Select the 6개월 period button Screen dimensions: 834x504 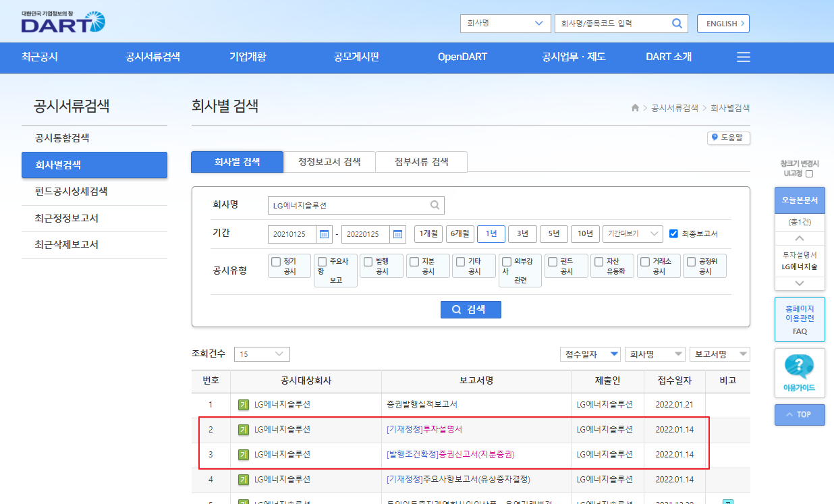click(460, 234)
